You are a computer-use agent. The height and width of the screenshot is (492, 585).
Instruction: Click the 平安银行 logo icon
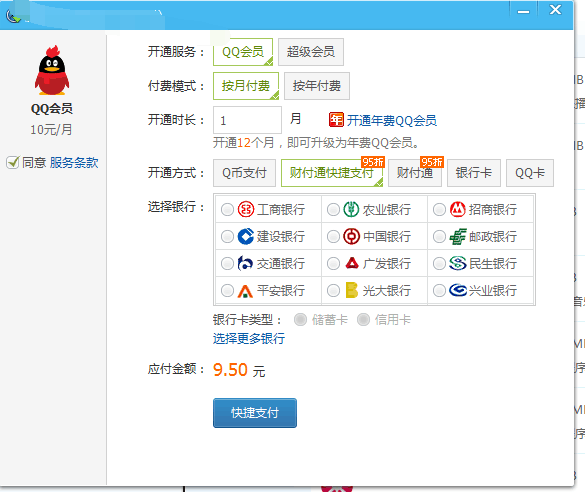[245, 291]
